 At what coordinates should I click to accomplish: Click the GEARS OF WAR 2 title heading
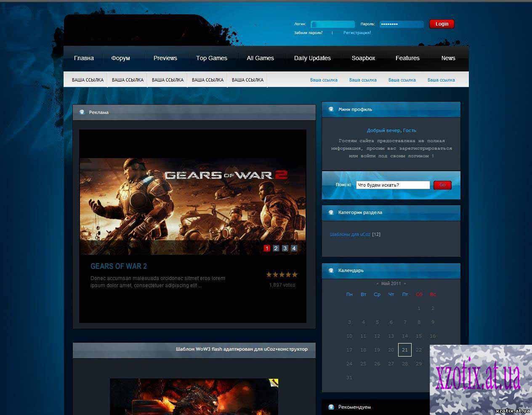(119, 266)
